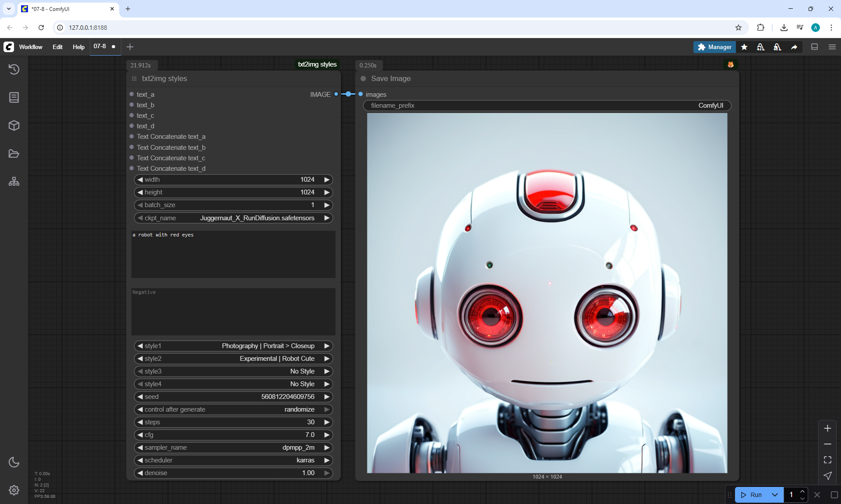Open the templates tree sidebar icon
Viewport: 841px width, 504px height.
point(14,181)
